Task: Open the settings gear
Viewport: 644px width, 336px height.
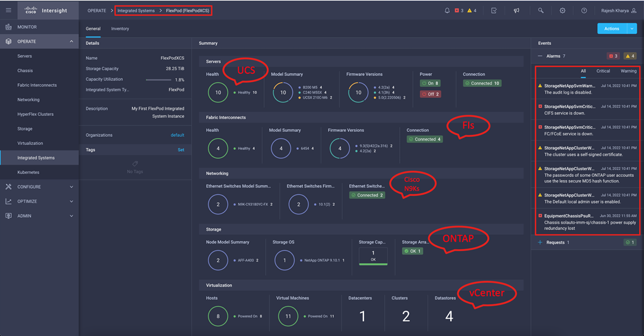Action: (563, 10)
